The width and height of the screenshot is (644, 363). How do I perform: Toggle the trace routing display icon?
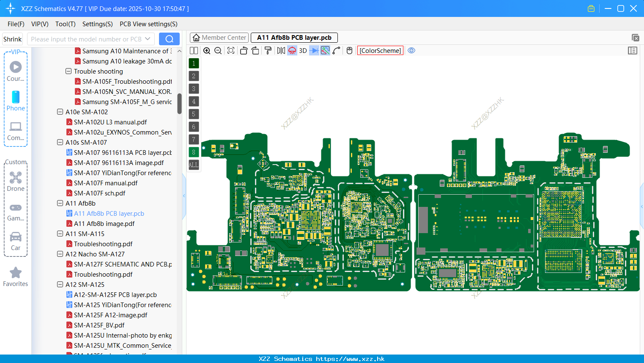(x=325, y=50)
